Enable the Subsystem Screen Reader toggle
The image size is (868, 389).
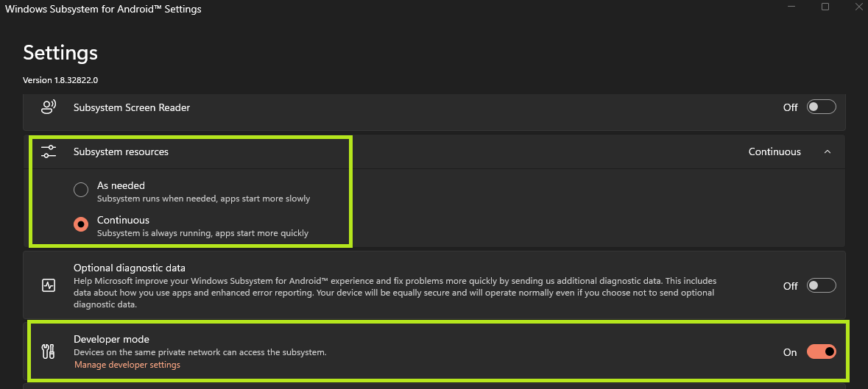[821, 107]
